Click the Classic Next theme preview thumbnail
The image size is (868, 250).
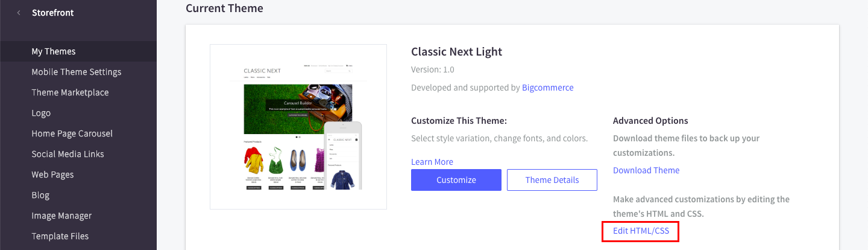point(298,127)
